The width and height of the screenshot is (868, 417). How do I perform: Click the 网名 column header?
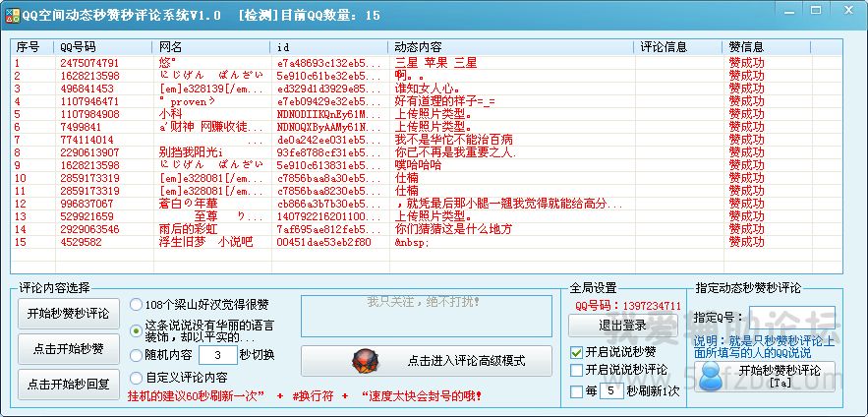(211, 47)
